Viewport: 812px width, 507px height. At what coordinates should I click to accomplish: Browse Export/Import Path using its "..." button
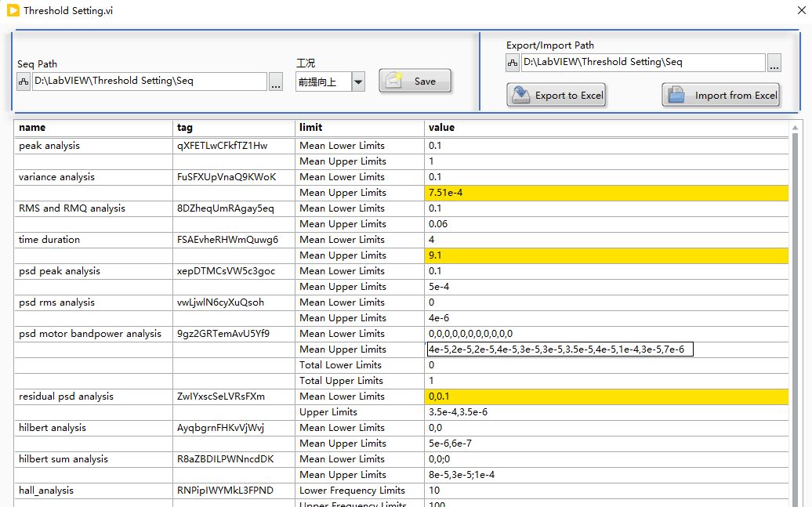[x=774, y=61]
